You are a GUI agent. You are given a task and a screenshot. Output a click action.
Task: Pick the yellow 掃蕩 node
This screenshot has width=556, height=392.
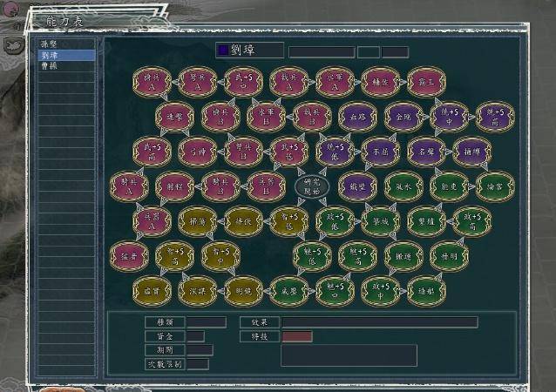[x=198, y=221]
